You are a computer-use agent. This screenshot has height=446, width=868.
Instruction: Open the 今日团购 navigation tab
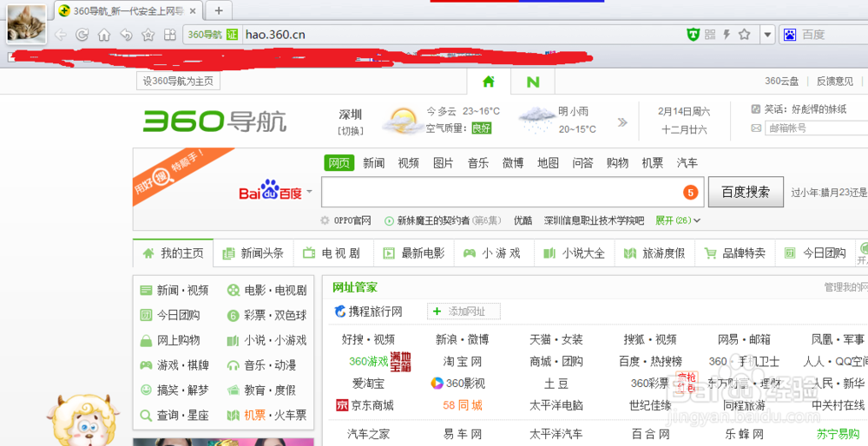pyautogui.click(x=815, y=253)
